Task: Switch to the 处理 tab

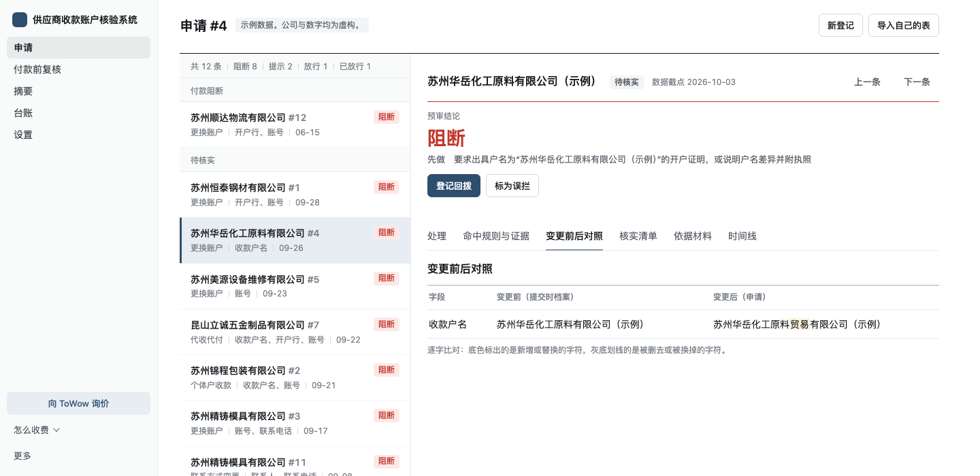Action: 437,236
